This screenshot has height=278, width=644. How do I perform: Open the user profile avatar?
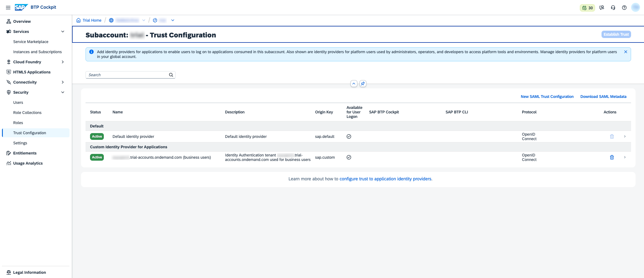click(x=635, y=8)
